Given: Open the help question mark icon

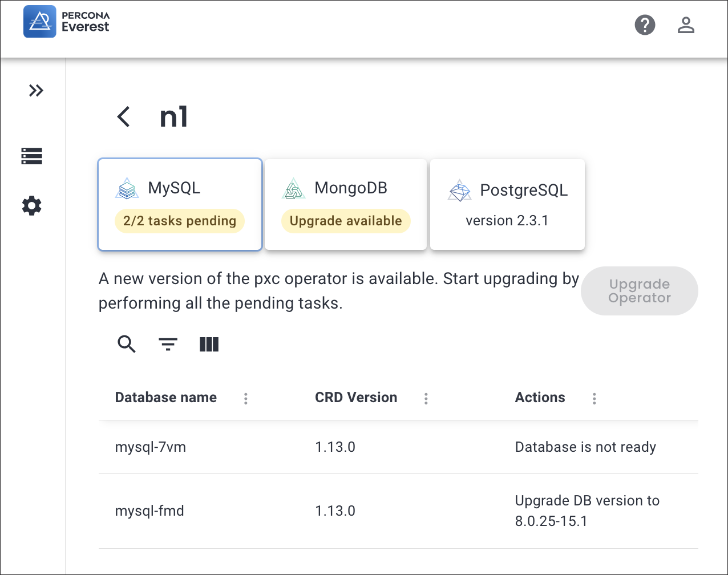Looking at the screenshot, I should 645,25.
